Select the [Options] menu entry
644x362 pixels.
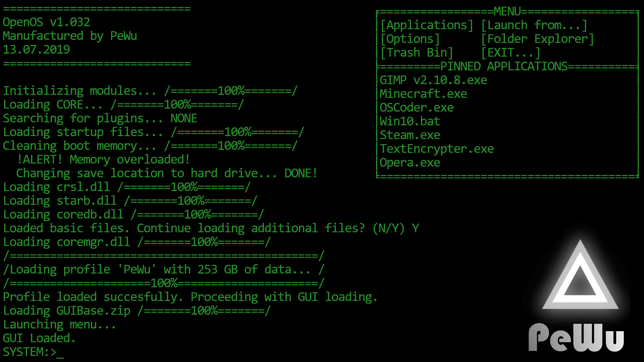(x=410, y=39)
